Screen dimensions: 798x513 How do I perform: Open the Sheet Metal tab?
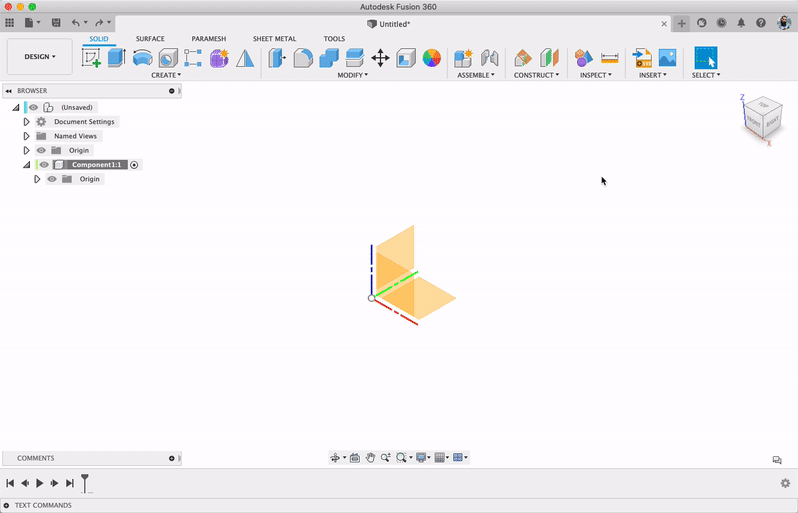pos(274,39)
